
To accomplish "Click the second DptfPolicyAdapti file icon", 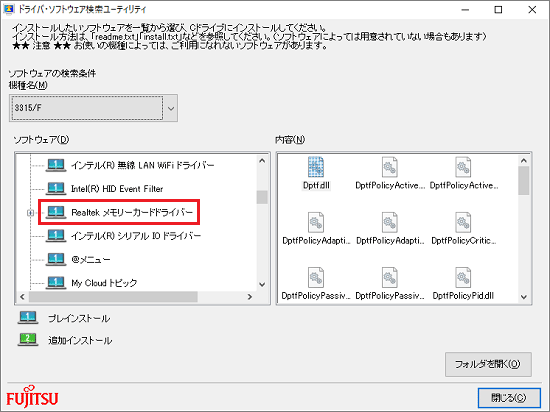I will point(390,222).
